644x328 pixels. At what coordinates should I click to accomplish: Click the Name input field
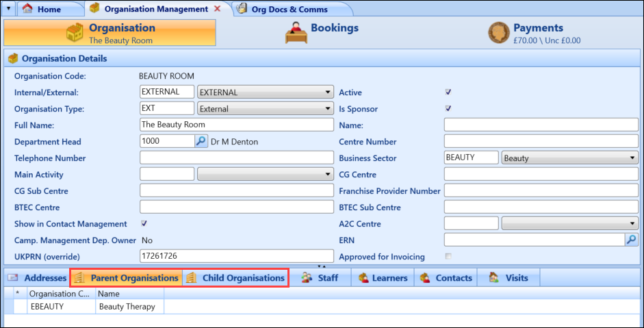pyautogui.click(x=541, y=125)
